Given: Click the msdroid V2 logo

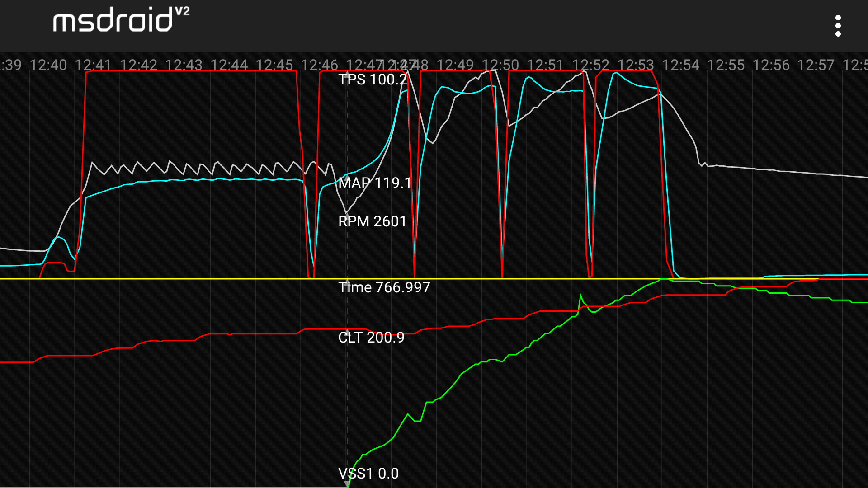Looking at the screenshot, I should pyautogui.click(x=121, y=20).
